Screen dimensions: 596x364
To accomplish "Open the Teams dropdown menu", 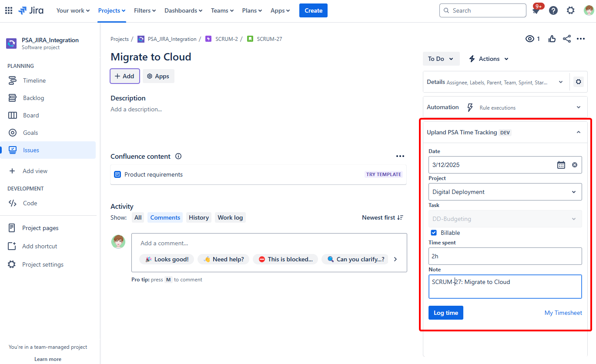I will click(222, 10).
